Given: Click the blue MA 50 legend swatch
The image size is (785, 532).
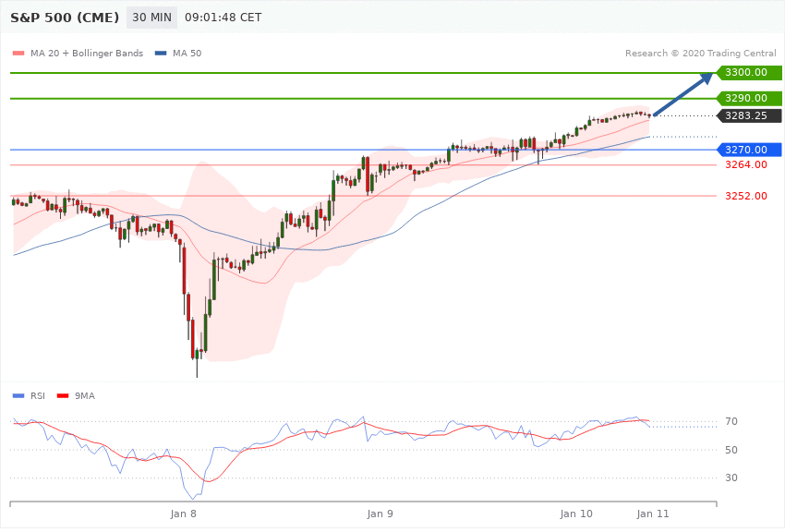Looking at the screenshot, I should pos(161,54).
